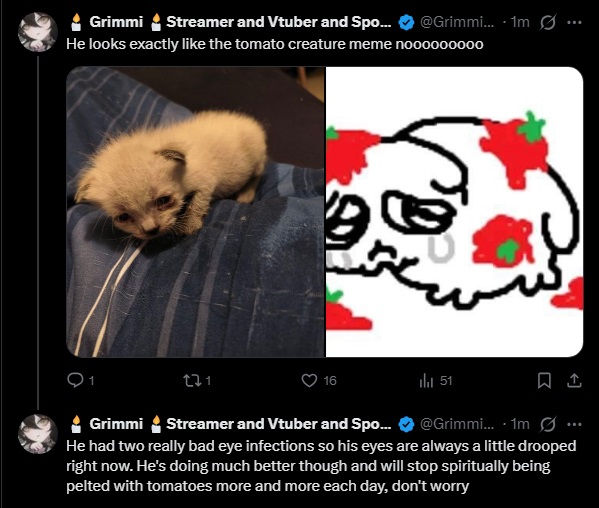Click the reply icon on the first tweet

[x=75, y=380]
